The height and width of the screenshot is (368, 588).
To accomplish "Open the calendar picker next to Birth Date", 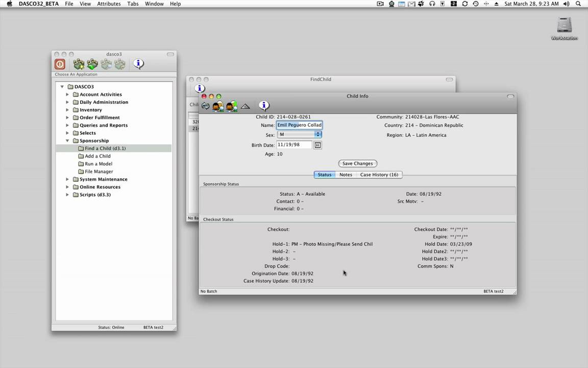I will 317,145.
